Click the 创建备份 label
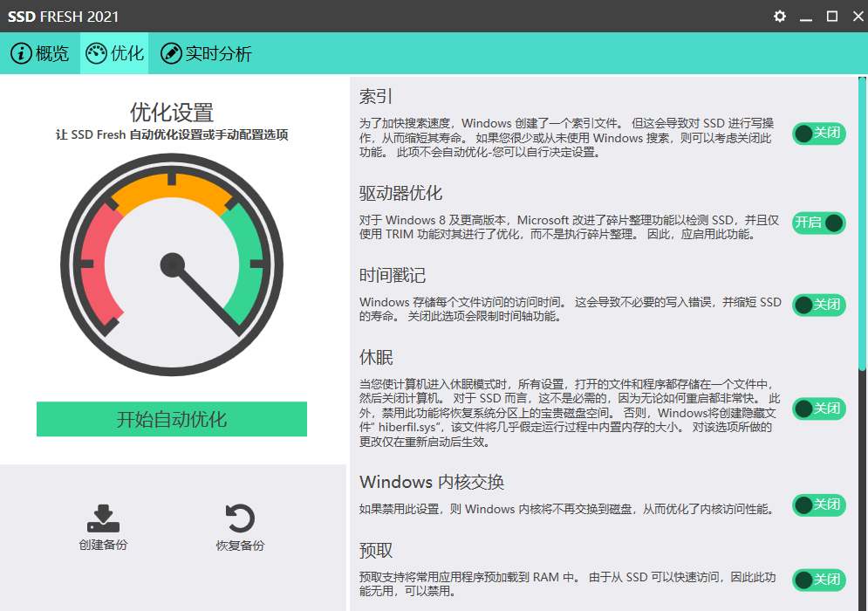The image size is (868, 611). pyautogui.click(x=103, y=545)
